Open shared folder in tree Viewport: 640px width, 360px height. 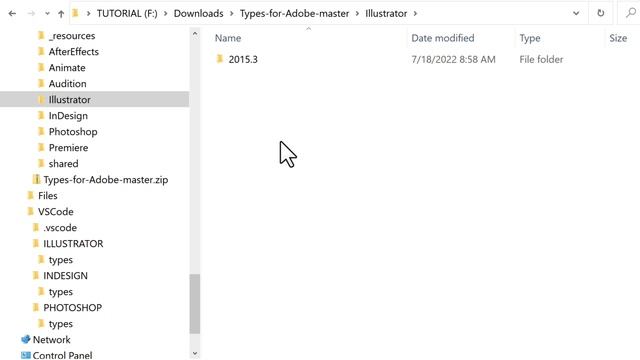(x=63, y=164)
